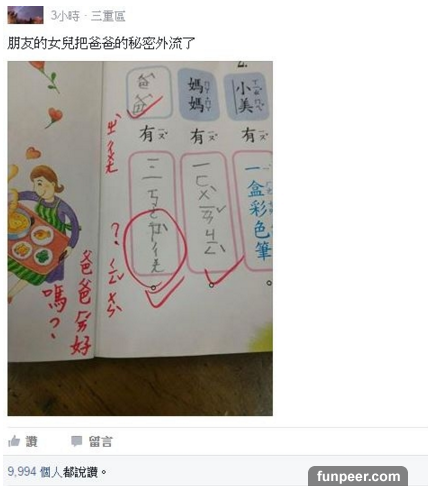Viewport: 428px width, 486px height.
Task: Open the workbook photo in the post
Action: click(140, 238)
